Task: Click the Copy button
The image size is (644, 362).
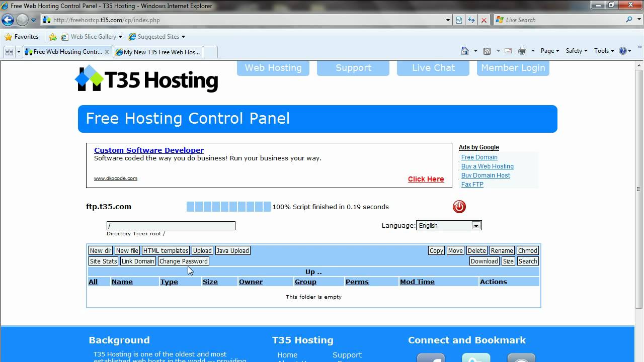Action: point(436,250)
